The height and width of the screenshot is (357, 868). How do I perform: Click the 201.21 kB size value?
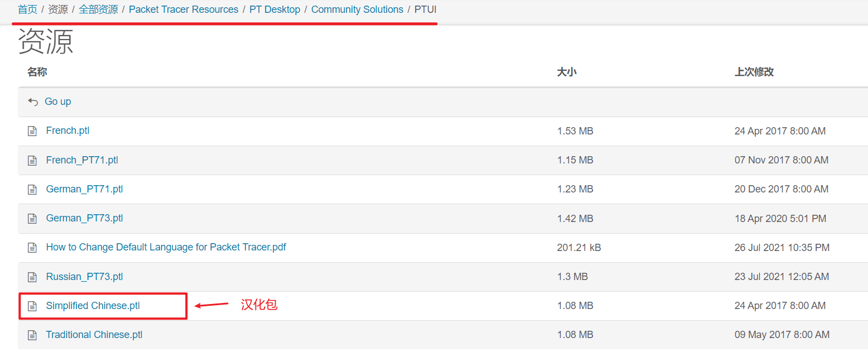[x=579, y=248]
